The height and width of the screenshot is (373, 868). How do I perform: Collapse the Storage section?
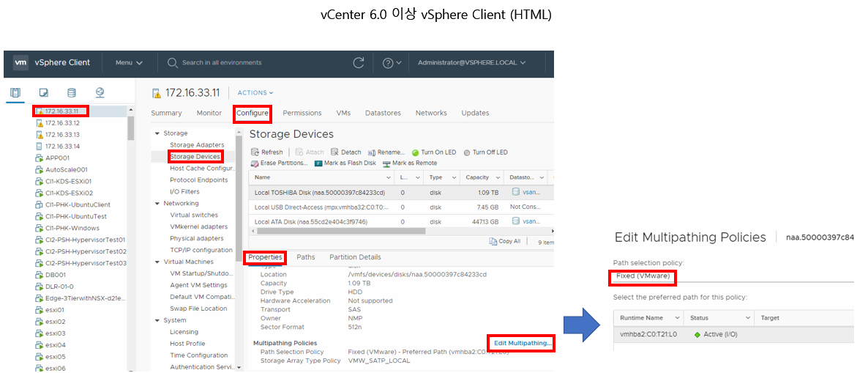(x=158, y=133)
